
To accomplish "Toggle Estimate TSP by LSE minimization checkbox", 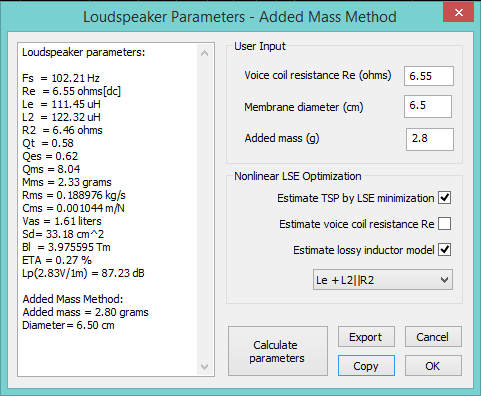I will tap(444, 198).
